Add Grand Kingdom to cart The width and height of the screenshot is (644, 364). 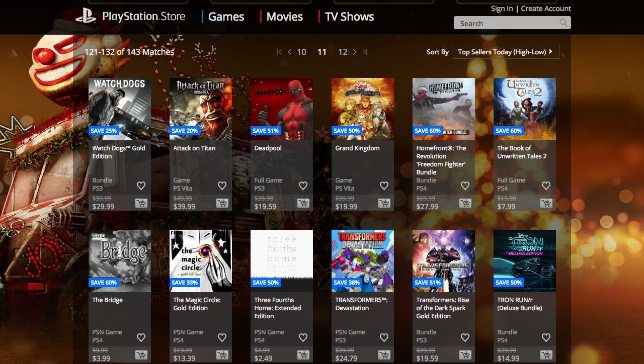pos(384,203)
